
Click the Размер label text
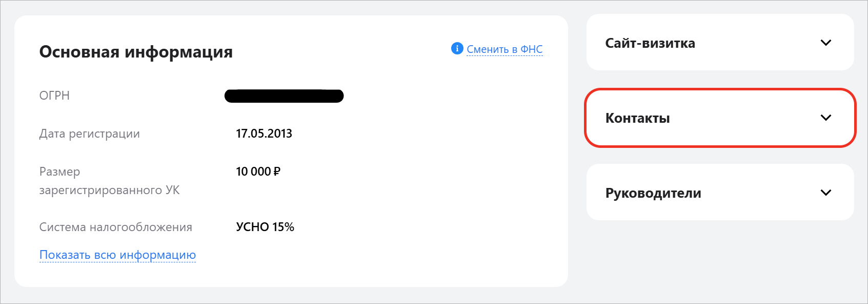59,172
